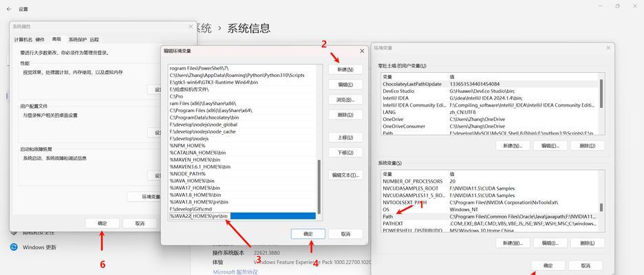Select the IntelliJ IDEA user variable row

490,98
